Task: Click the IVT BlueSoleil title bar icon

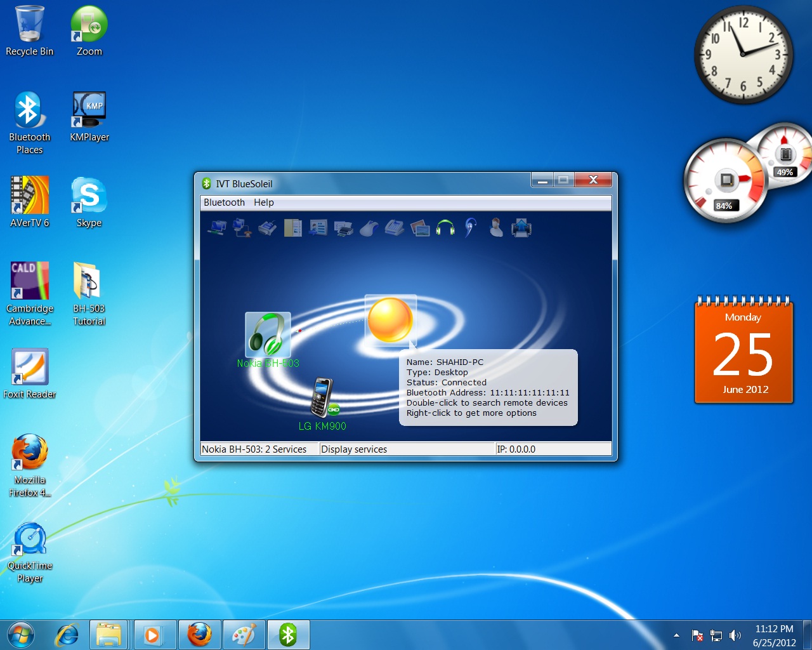Action: pos(206,183)
